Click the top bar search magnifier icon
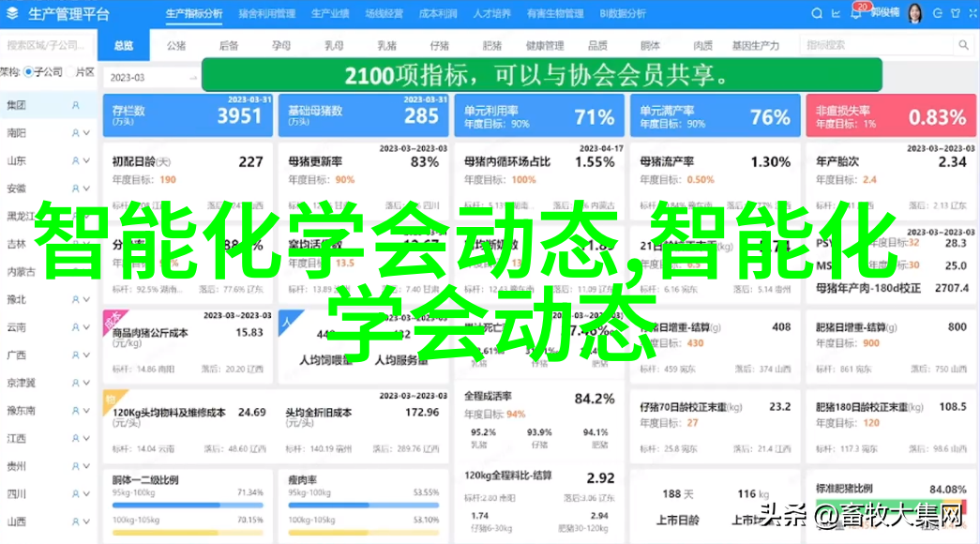The width and height of the screenshot is (980, 544). (x=816, y=13)
